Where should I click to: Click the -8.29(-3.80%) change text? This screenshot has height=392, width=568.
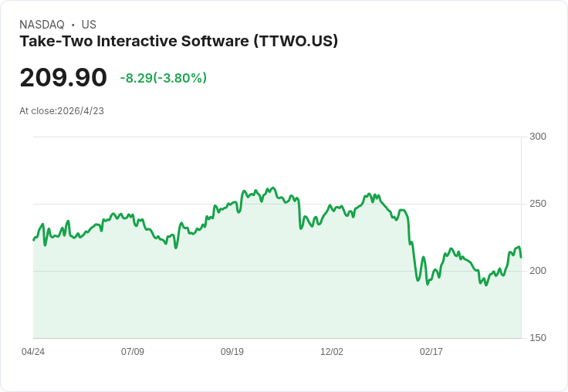[x=164, y=78]
